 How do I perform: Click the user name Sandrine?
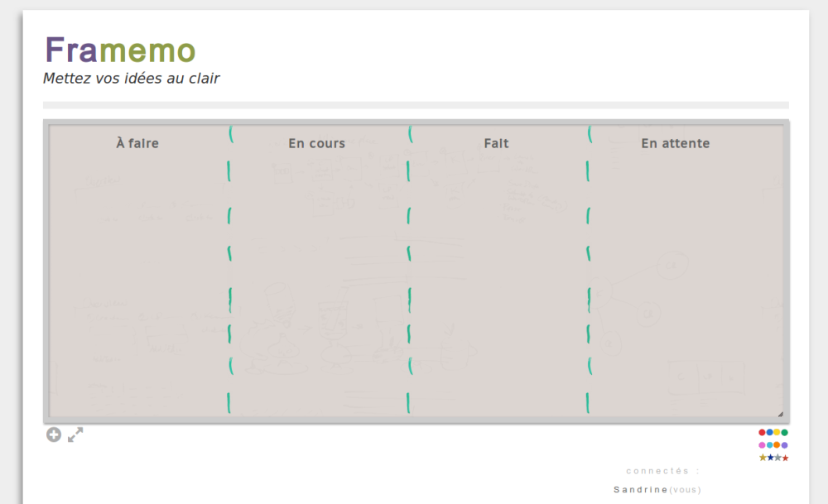pyautogui.click(x=640, y=490)
